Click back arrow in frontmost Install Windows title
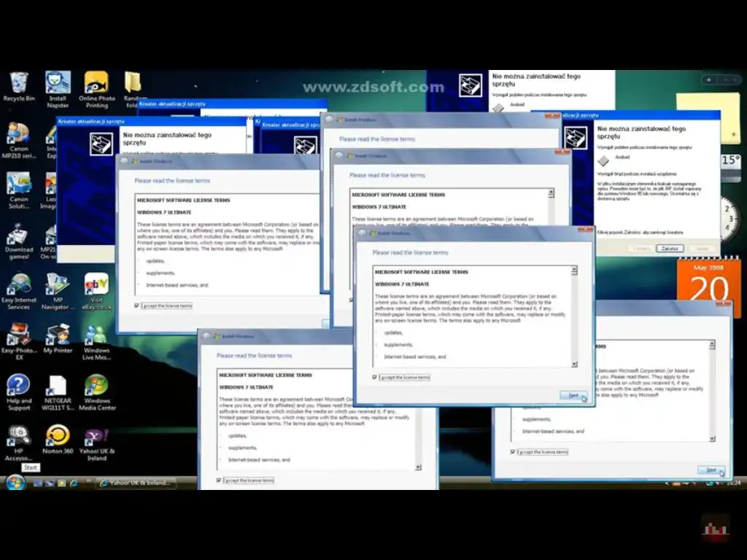The height and width of the screenshot is (560, 747). click(x=362, y=233)
